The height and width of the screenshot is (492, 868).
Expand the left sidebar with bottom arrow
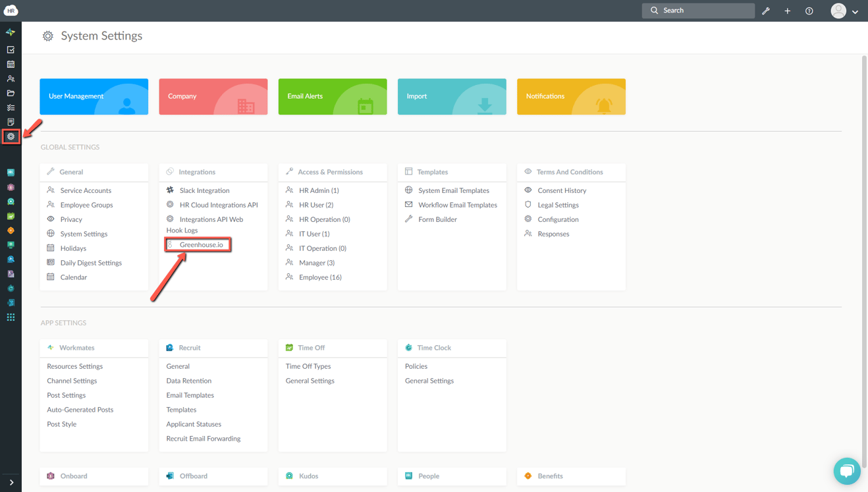[x=11, y=482]
